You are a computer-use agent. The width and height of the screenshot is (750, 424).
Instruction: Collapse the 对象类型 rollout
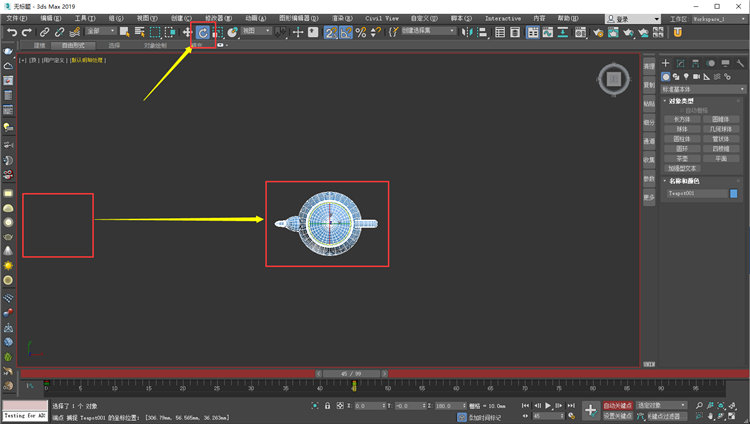pyautogui.click(x=681, y=101)
